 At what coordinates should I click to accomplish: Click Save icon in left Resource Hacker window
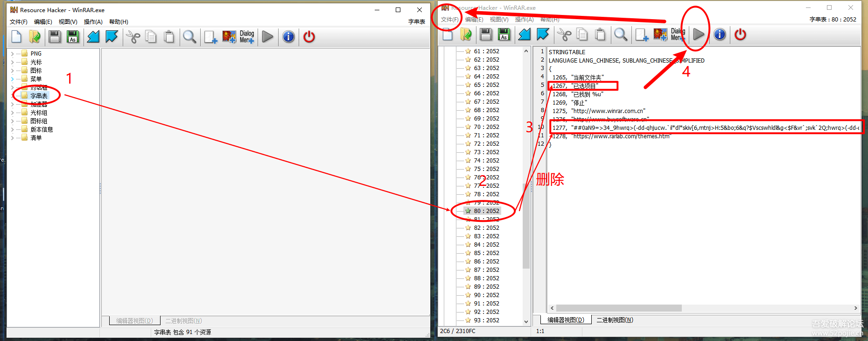[x=55, y=36]
